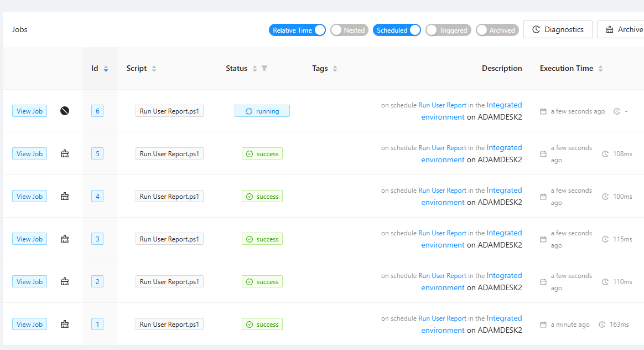This screenshot has height=350, width=644.
Task: Sort by Execution Time column arrows
Action: (600, 69)
